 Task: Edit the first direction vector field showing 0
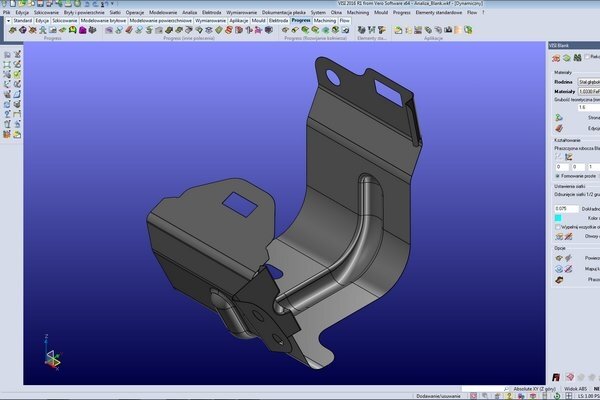(562, 167)
